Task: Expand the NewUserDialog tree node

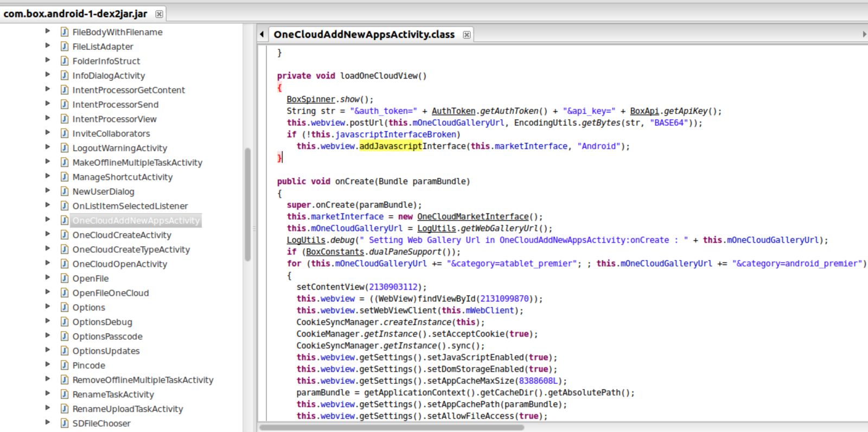Action: pos(48,190)
